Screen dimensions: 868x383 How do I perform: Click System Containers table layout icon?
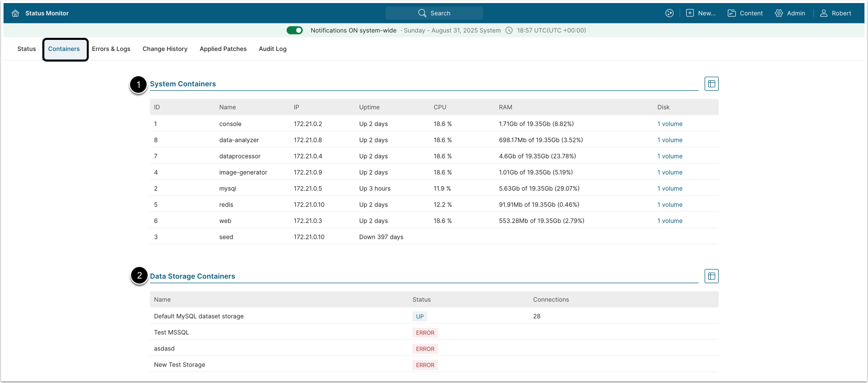[x=711, y=84]
